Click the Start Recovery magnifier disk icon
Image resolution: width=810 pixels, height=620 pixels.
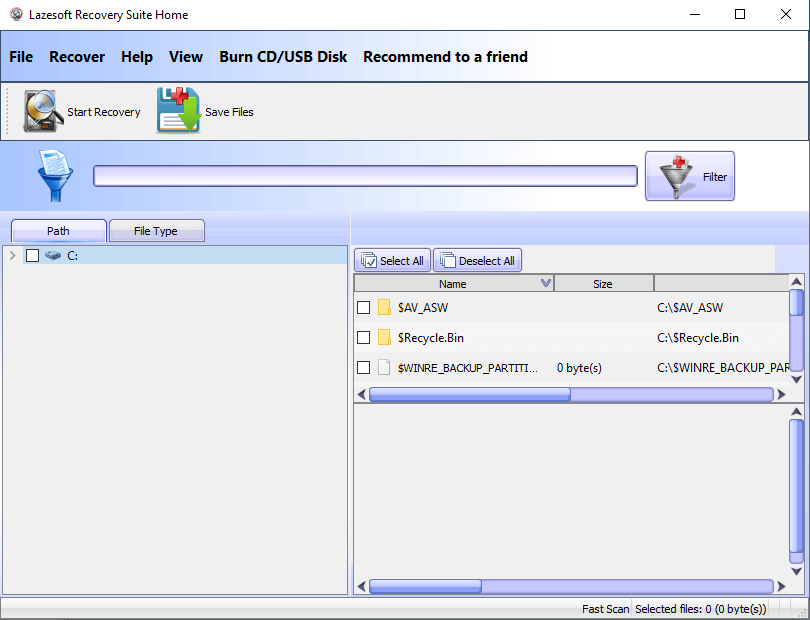pyautogui.click(x=43, y=111)
